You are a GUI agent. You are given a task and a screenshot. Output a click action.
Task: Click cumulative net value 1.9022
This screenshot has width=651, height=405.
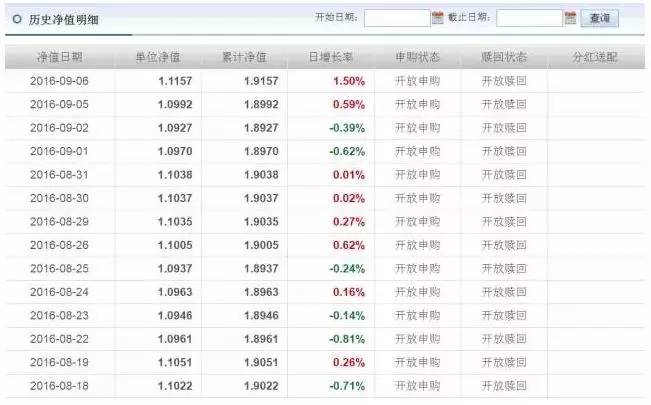(x=261, y=386)
